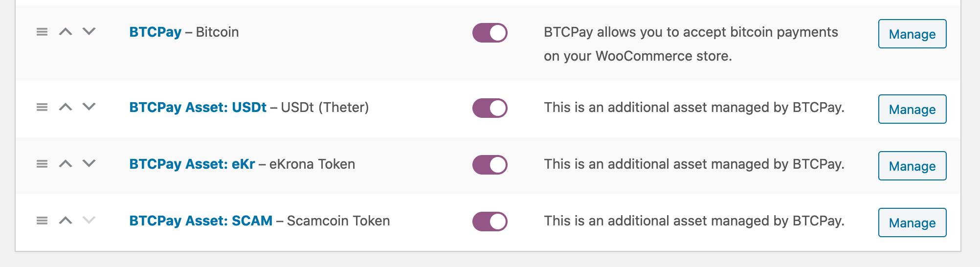The height and width of the screenshot is (267, 980).
Task: Click drag handle for eKr asset row
Action: [42, 164]
